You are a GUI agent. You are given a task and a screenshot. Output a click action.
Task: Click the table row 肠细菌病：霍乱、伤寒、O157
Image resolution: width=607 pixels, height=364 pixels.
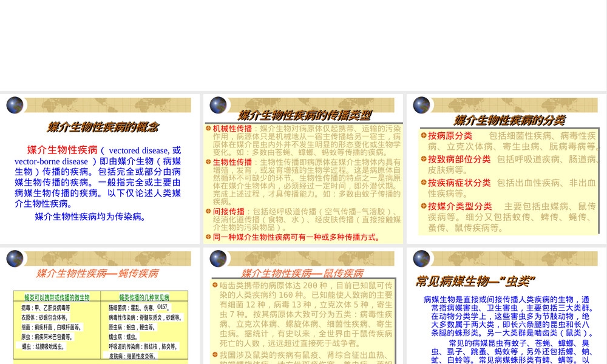point(139,308)
